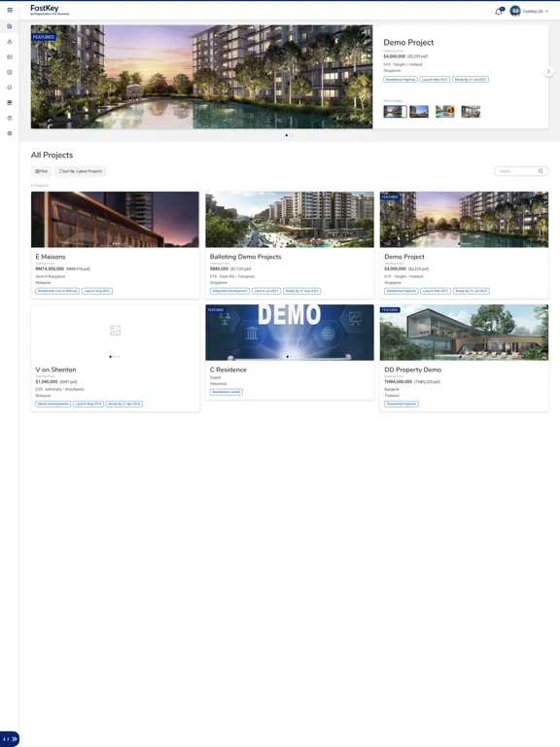
Task: Click the third sidebar navigation icon
Action: click(x=10, y=56)
